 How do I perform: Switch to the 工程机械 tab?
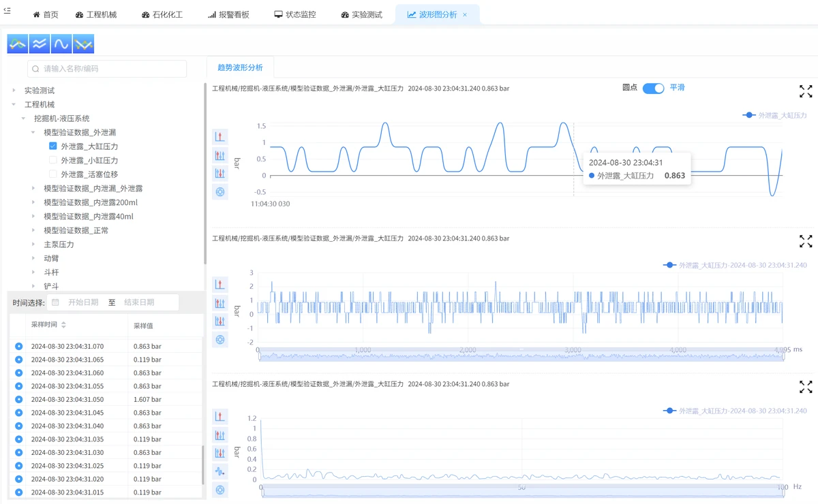pyautogui.click(x=96, y=15)
